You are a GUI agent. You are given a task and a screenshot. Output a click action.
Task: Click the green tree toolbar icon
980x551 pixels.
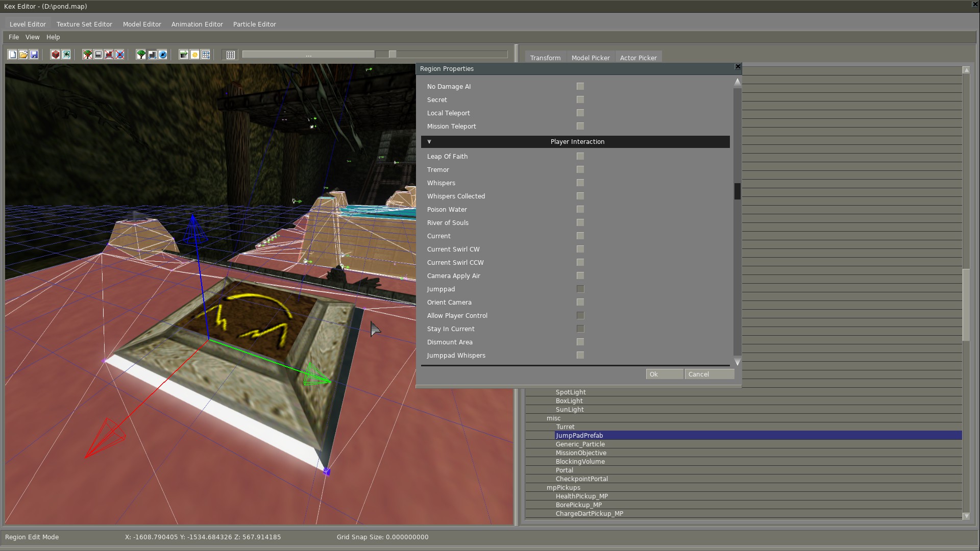[141, 55]
